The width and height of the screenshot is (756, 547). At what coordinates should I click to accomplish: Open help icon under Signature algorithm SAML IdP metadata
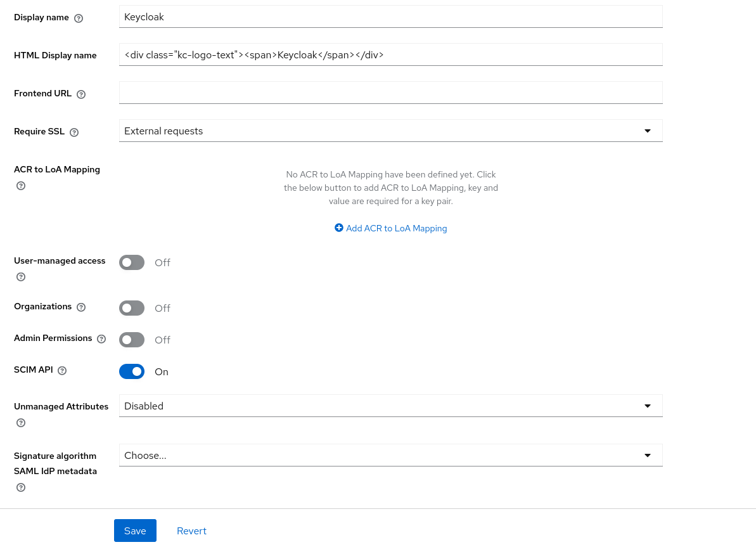pyautogui.click(x=21, y=487)
